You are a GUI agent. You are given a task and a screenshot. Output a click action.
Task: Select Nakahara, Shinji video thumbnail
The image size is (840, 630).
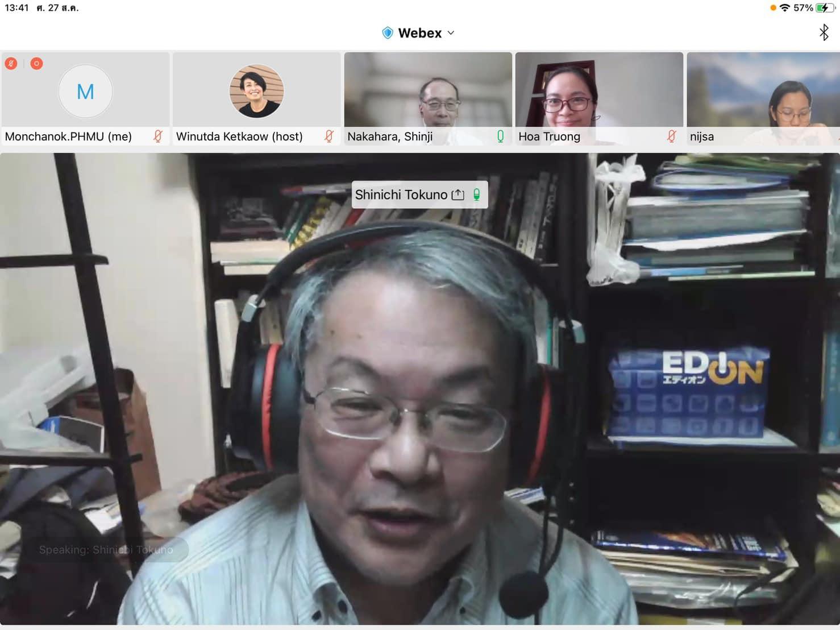428,98
